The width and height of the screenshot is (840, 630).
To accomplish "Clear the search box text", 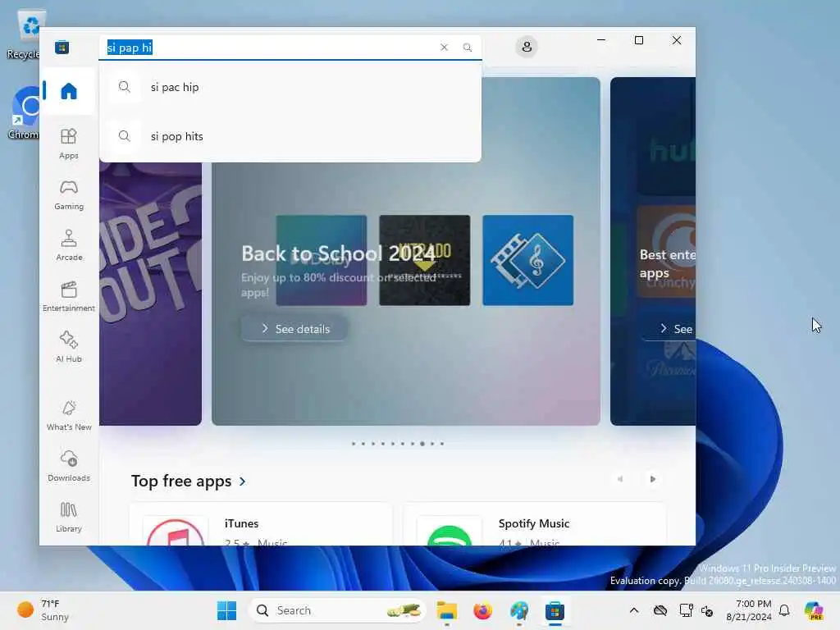I will pos(444,47).
